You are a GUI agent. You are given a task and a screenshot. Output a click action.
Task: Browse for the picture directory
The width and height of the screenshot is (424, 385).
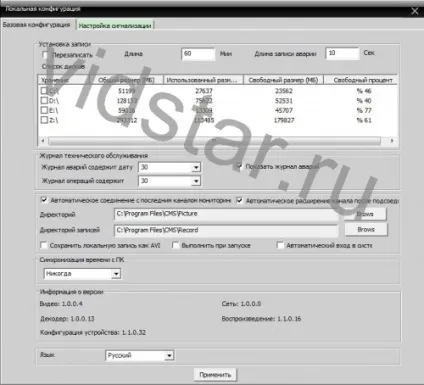click(x=366, y=214)
